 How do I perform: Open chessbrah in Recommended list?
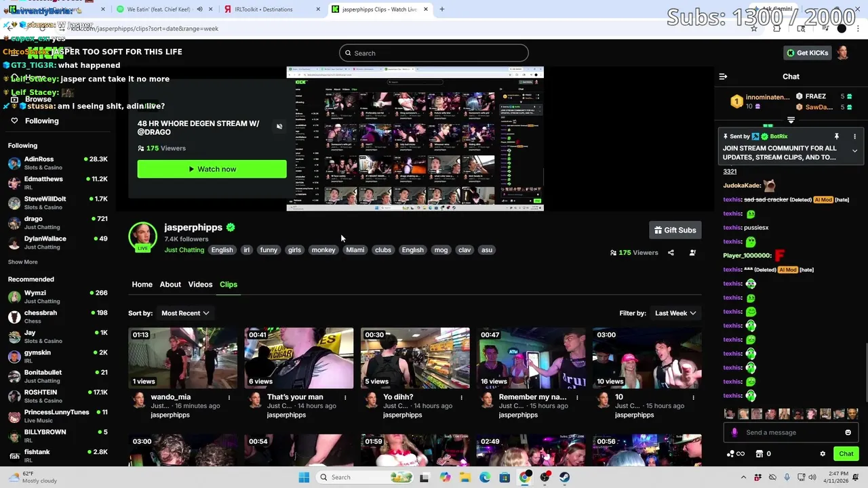58,317
